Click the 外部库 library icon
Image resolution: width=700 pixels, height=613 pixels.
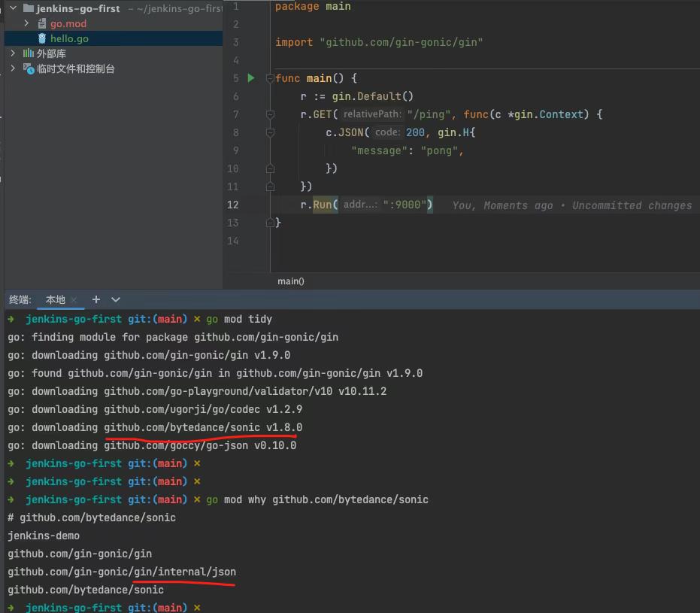click(29, 53)
